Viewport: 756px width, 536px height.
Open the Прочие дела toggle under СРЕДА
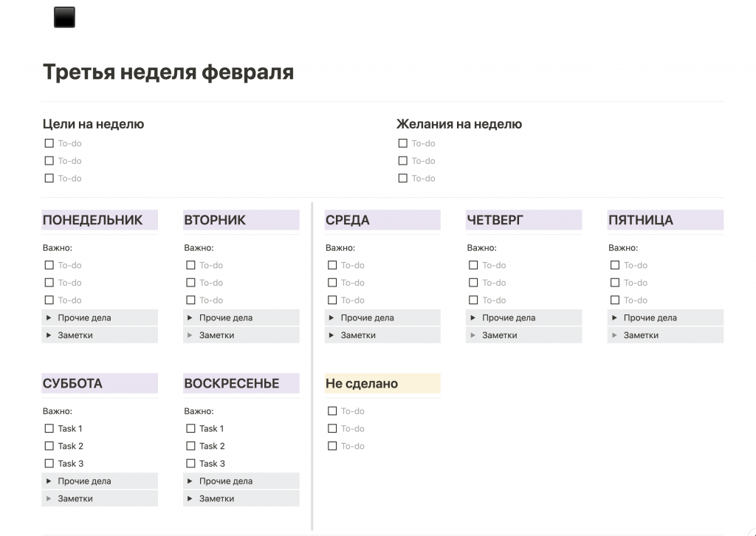[x=332, y=317]
